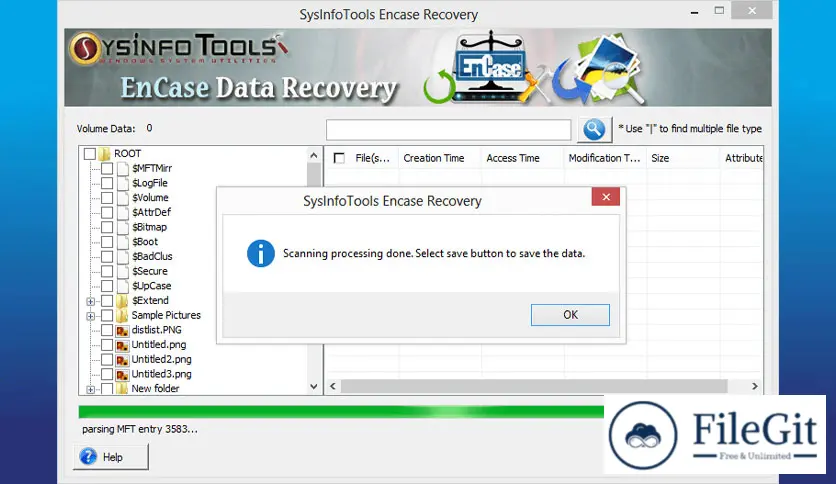The width and height of the screenshot is (836, 484).
Task: Expand the $Extend tree node
Action: [x=91, y=302]
